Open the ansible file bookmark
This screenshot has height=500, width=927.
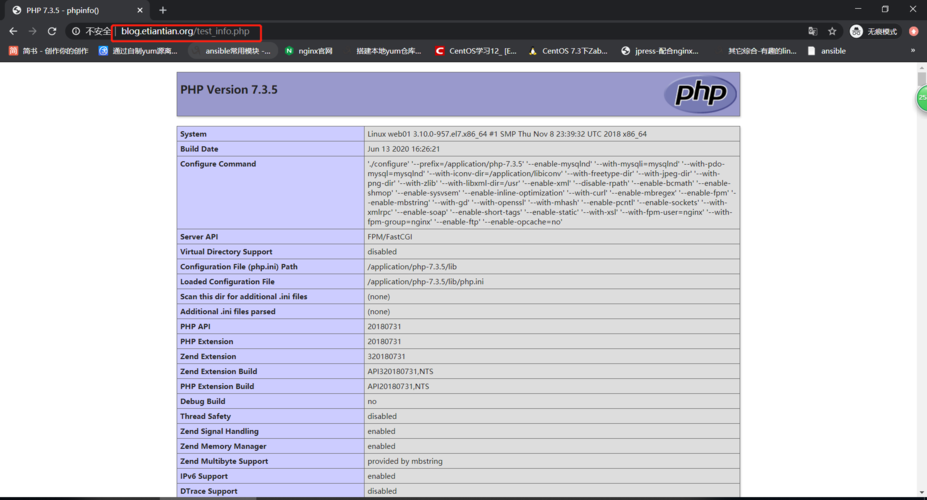[826, 51]
